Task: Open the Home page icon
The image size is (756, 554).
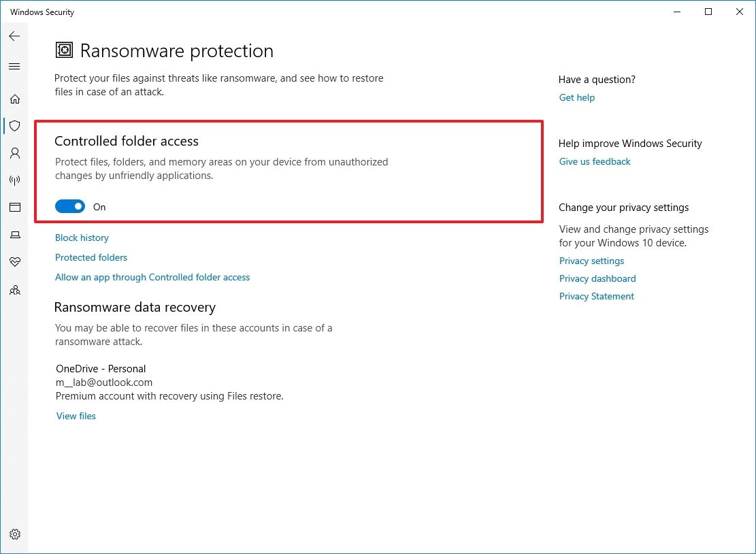Action: pos(15,99)
